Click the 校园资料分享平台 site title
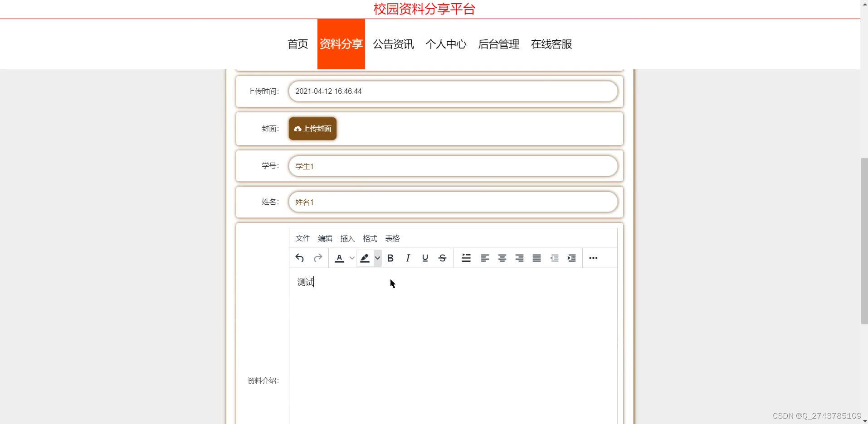Viewport: 868px width, 424px height. pyautogui.click(x=424, y=9)
